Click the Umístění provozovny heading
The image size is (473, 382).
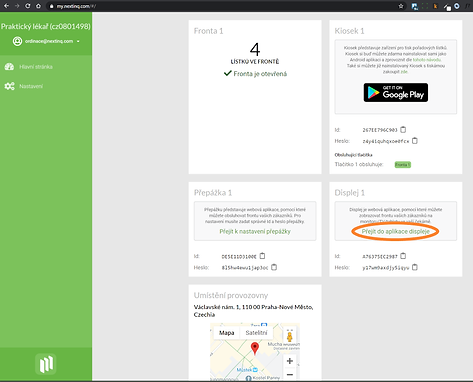231,295
